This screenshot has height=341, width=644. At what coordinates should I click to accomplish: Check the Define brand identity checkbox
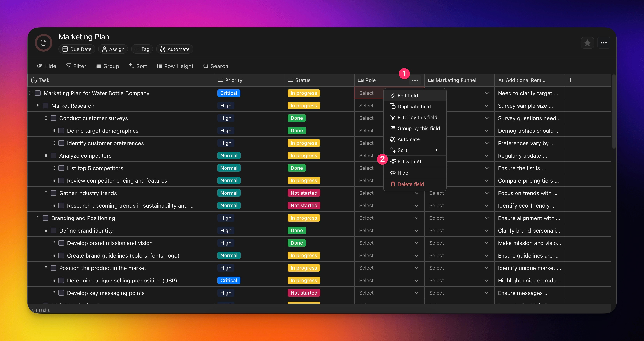(x=53, y=230)
